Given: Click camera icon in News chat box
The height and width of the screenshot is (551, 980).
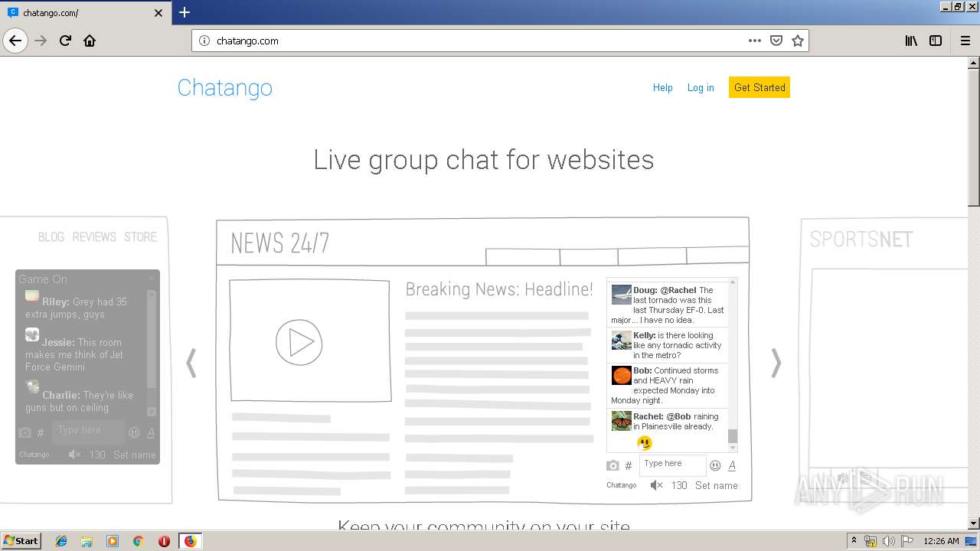Looking at the screenshot, I should coord(612,465).
